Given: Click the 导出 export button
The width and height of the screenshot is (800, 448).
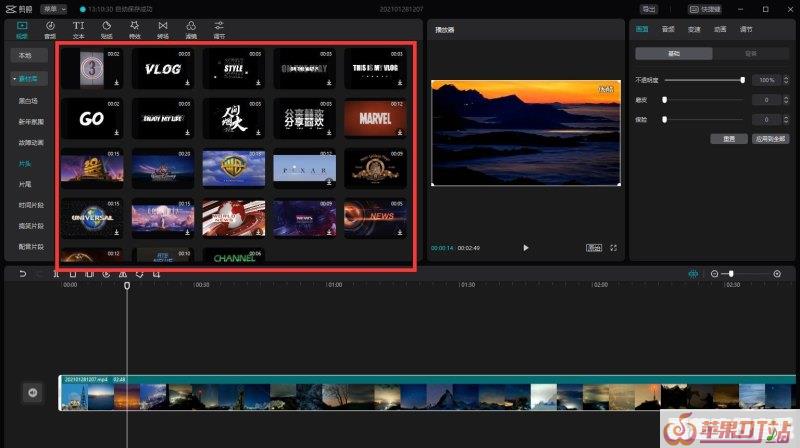Looking at the screenshot, I should (649, 9).
